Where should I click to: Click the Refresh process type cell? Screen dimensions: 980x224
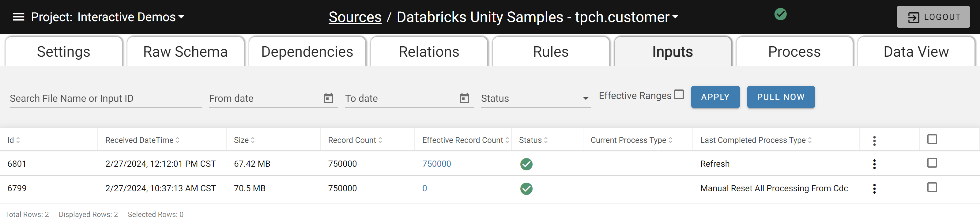[x=715, y=164]
